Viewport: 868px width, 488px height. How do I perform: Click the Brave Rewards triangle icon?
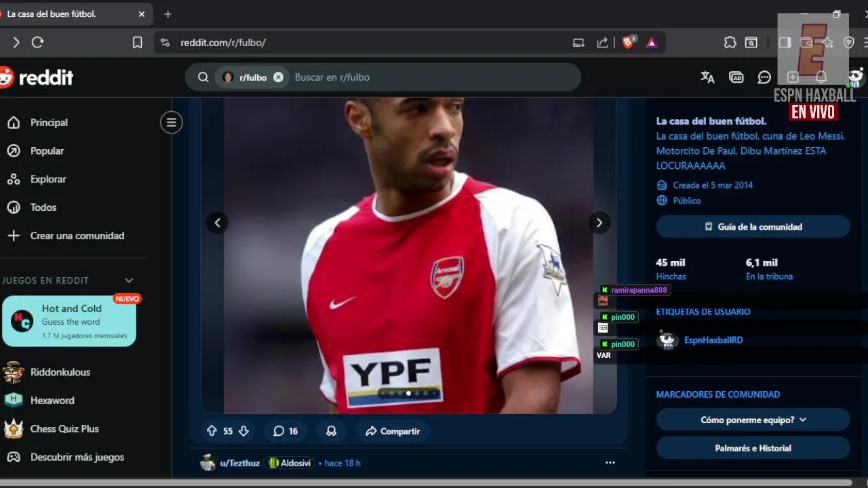(651, 43)
